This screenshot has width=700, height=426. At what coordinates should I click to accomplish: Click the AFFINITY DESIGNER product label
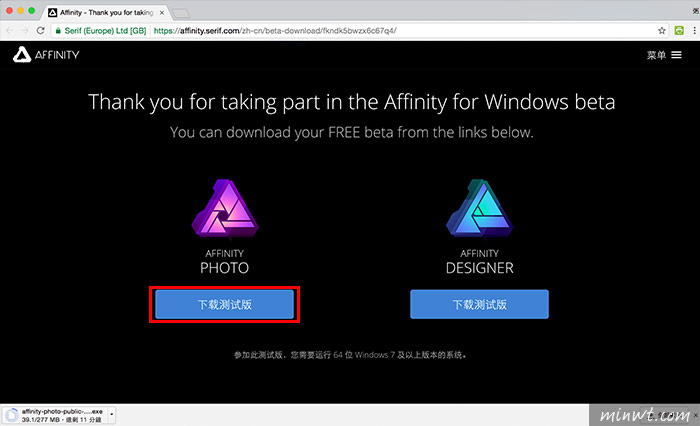click(479, 262)
